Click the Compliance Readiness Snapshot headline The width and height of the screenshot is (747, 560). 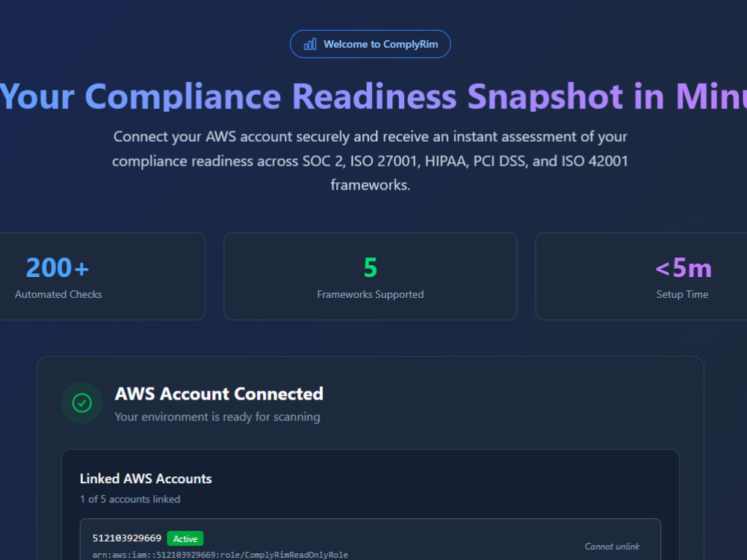(x=373, y=96)
